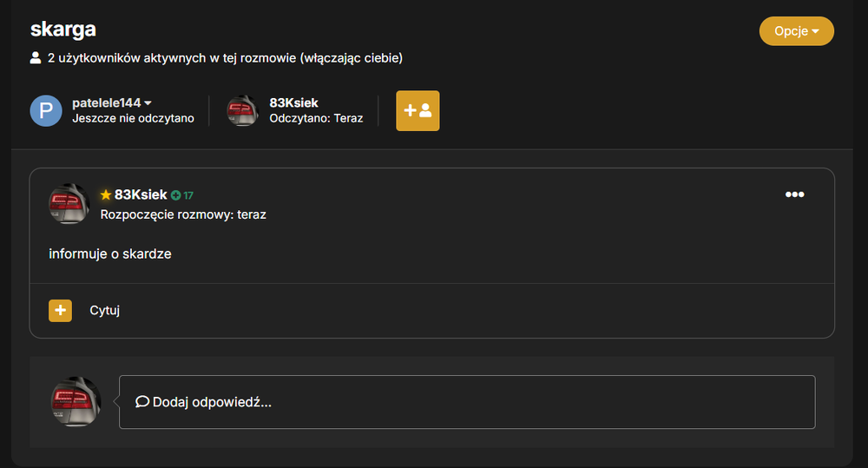Open 83Ksiek profile link in message header
868x468 pixels.
141,195
